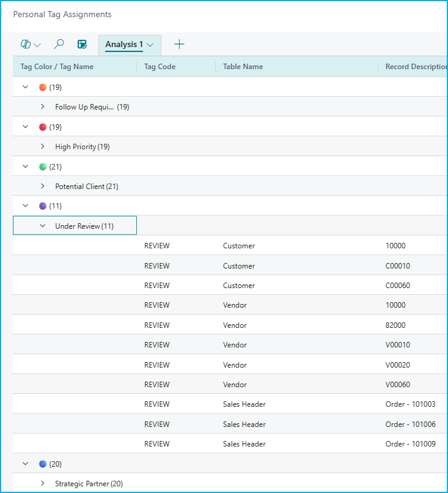Expand the Potential Client group
This screenshot has width=448, height=493.
coord(43,187)
